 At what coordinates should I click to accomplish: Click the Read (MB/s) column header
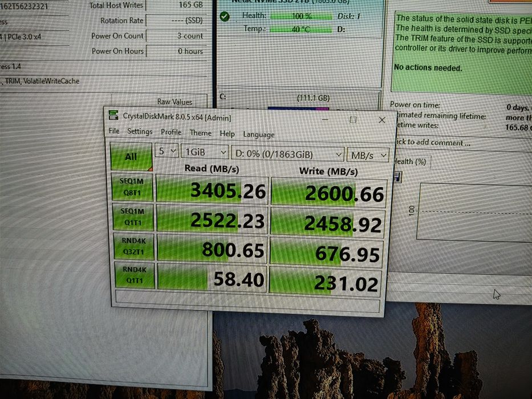212,168
